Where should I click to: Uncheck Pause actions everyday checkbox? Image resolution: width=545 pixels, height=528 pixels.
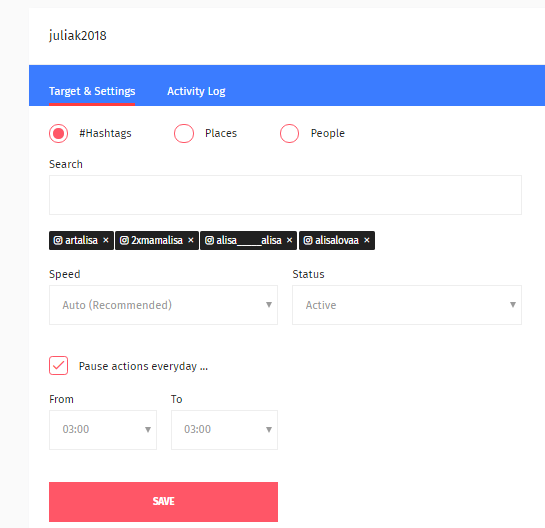(58, 366)
